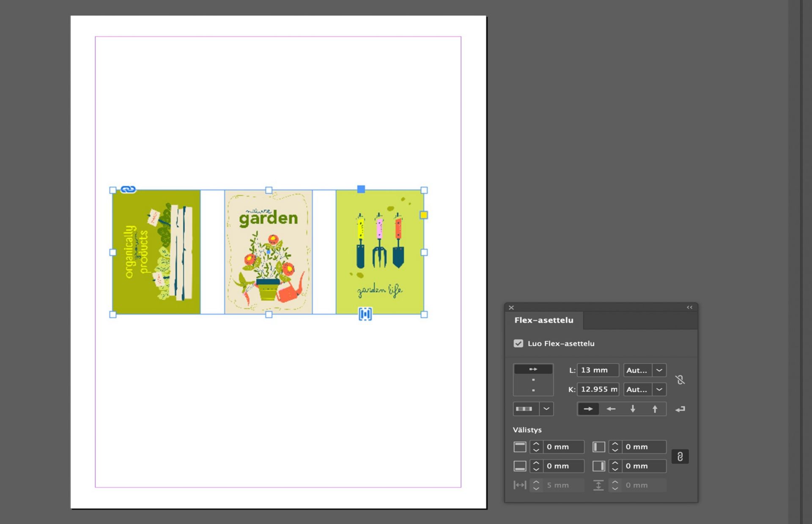The height and width of the screenshot is (524, 812).
Task: Select left-to-right flex direction arrow
Action: click(x=588, y=409)
